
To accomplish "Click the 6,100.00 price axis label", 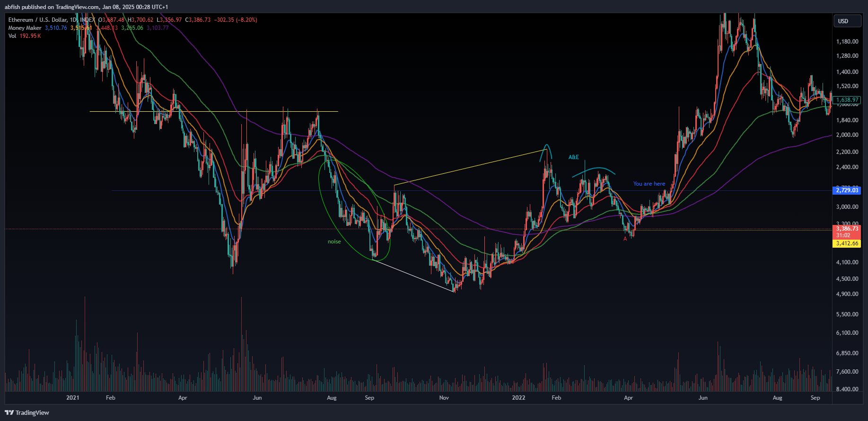I will [x=847, y=333].
